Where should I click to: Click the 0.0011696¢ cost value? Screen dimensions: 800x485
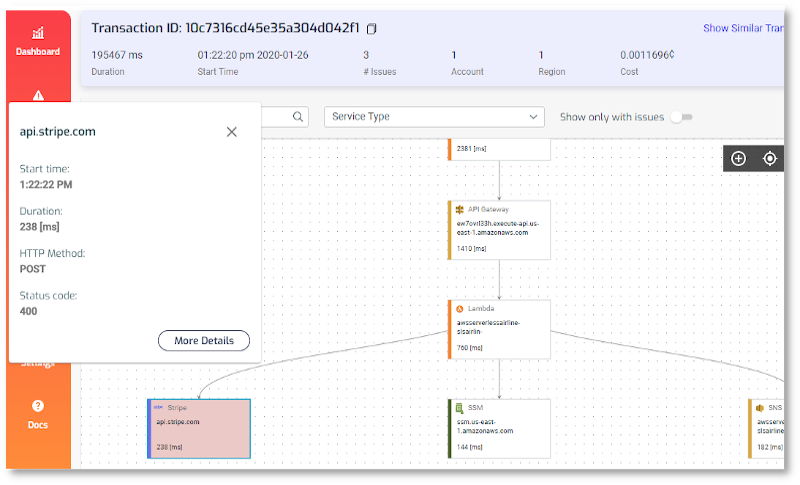point(647,55)
